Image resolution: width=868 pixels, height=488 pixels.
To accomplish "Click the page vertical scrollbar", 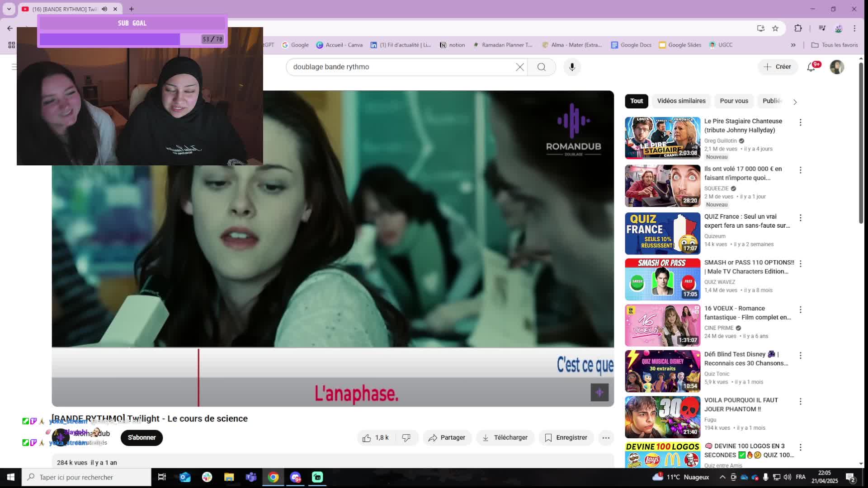I will click(x=861, y=142).
